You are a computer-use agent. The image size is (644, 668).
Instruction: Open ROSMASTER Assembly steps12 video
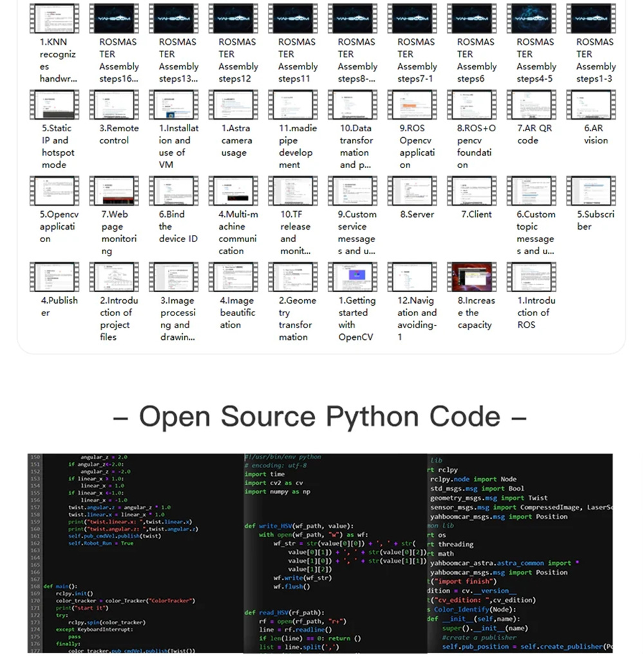(x=233, y=19)
